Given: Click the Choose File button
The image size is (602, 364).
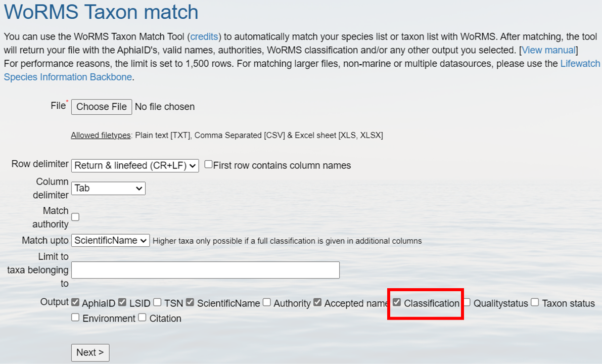Looking at the screenshot, I should coord(102,107).
